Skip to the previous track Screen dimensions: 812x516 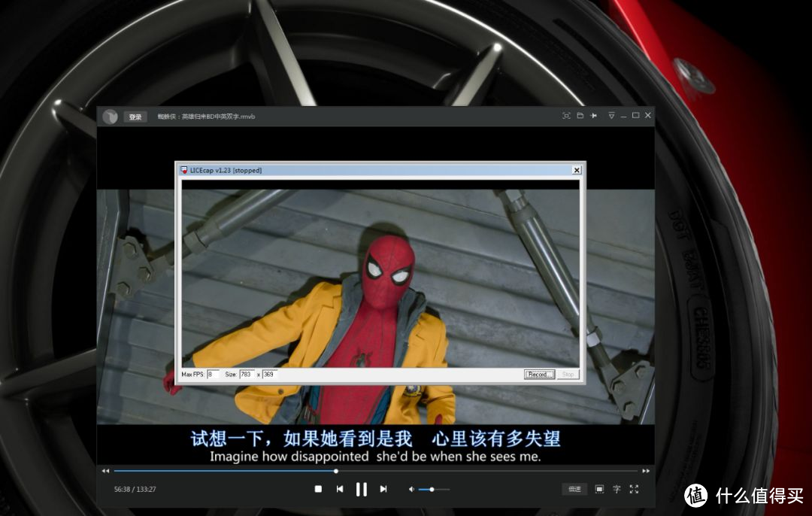(x=340, y=489)
